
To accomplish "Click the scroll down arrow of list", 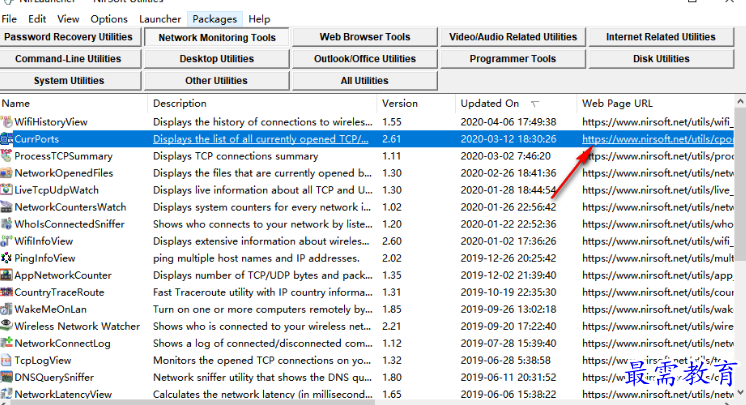I will click(740, 393).
